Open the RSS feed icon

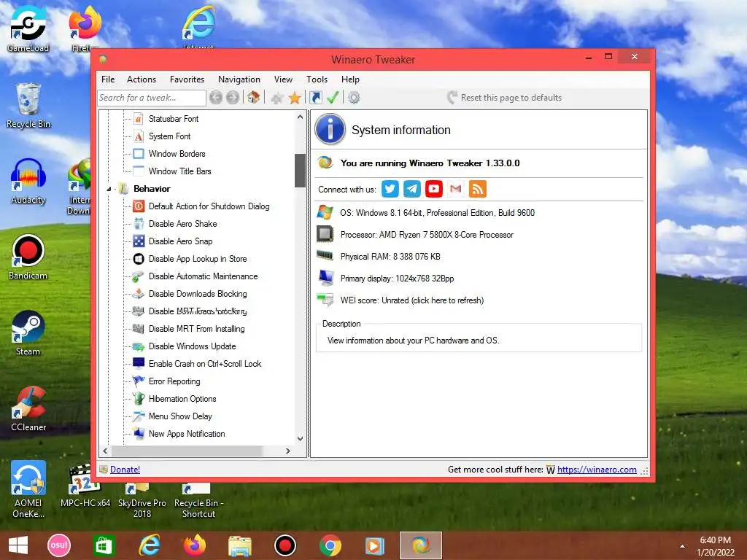click(x=477, y=189)
